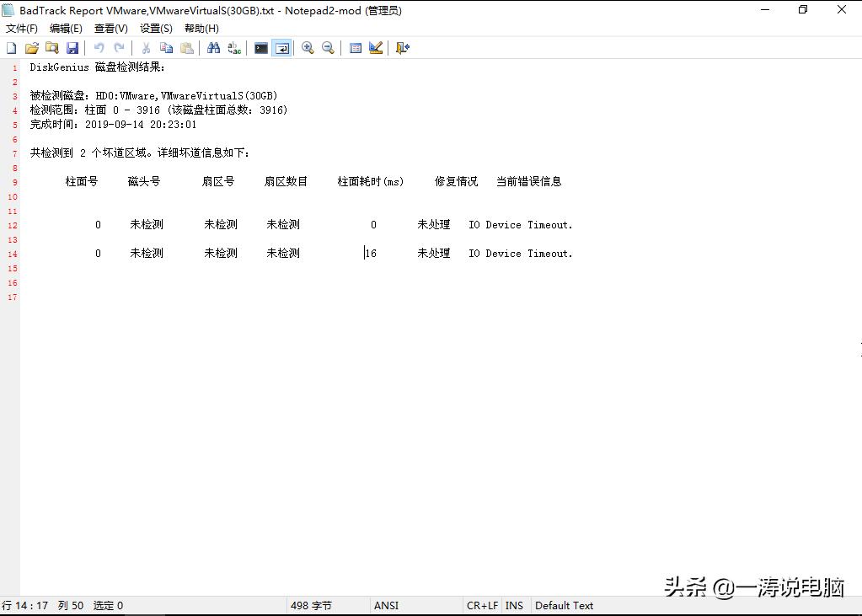
Task: Toggle word wrap on the toolbar
Action: pyautogui.click(x=281, y=48)
